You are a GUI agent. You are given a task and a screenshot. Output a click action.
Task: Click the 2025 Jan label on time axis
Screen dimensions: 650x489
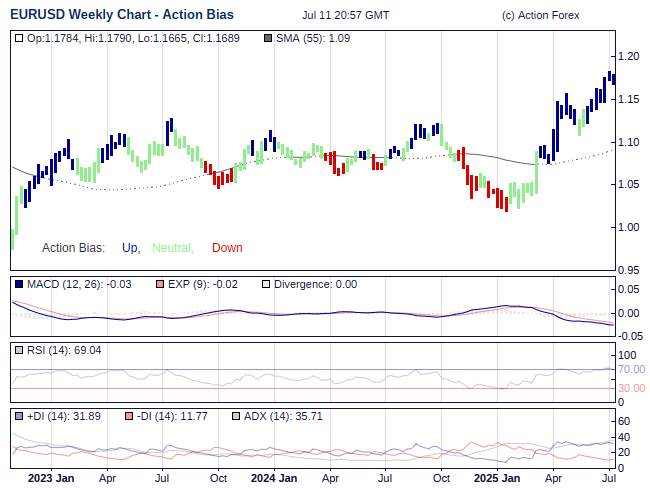coord(496,478)
